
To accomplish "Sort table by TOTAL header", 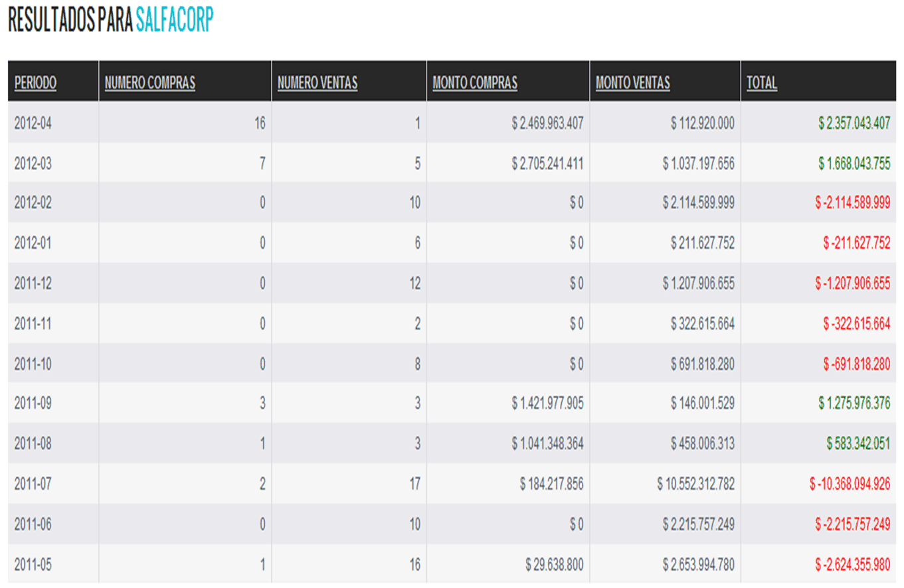I will 762,83.
